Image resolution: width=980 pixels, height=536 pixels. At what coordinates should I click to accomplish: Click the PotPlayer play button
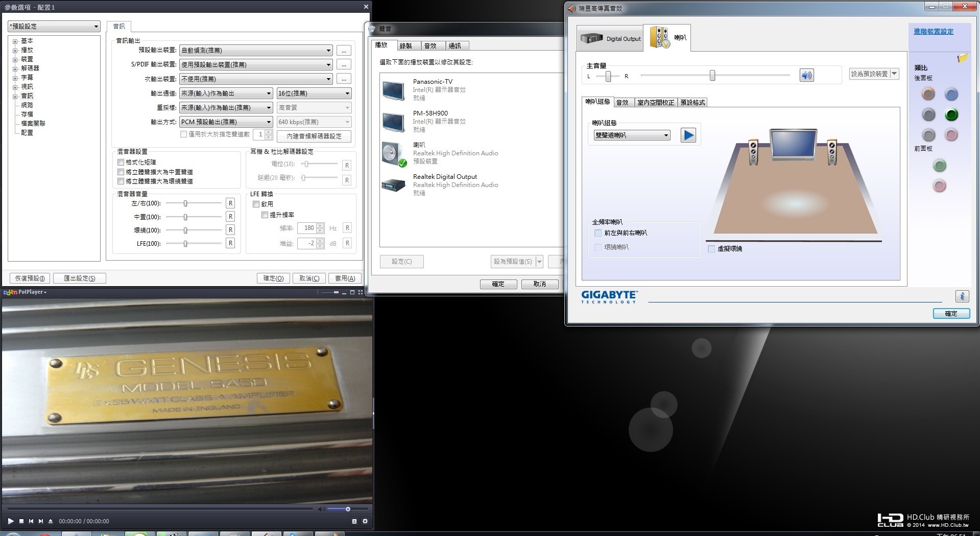click(x=10, y=521)
